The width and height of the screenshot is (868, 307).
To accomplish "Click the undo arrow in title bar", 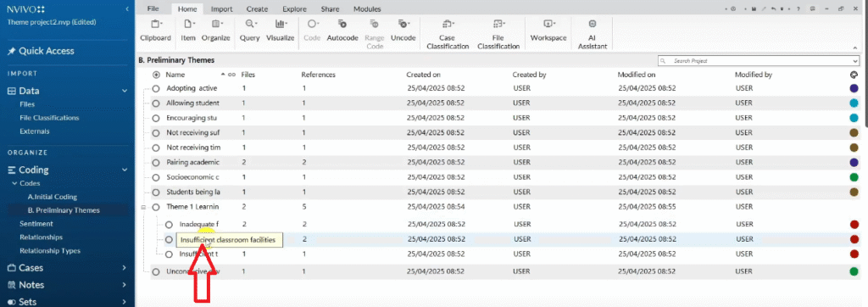I will 773,8.
